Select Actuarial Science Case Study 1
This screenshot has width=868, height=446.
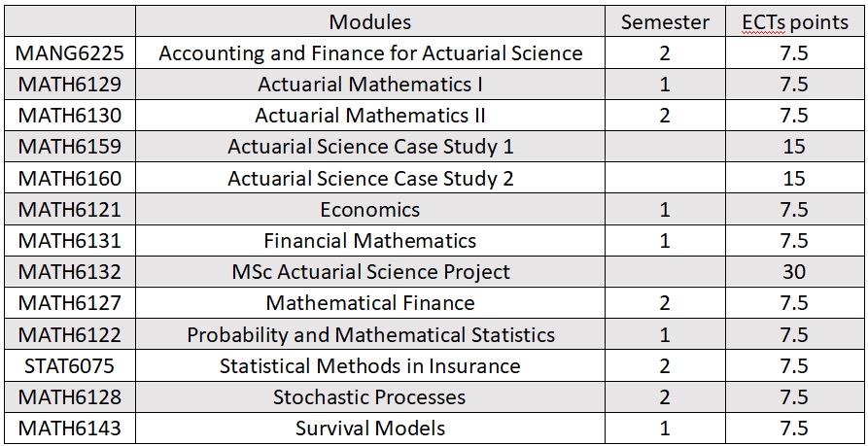click(x=369, y=147)
